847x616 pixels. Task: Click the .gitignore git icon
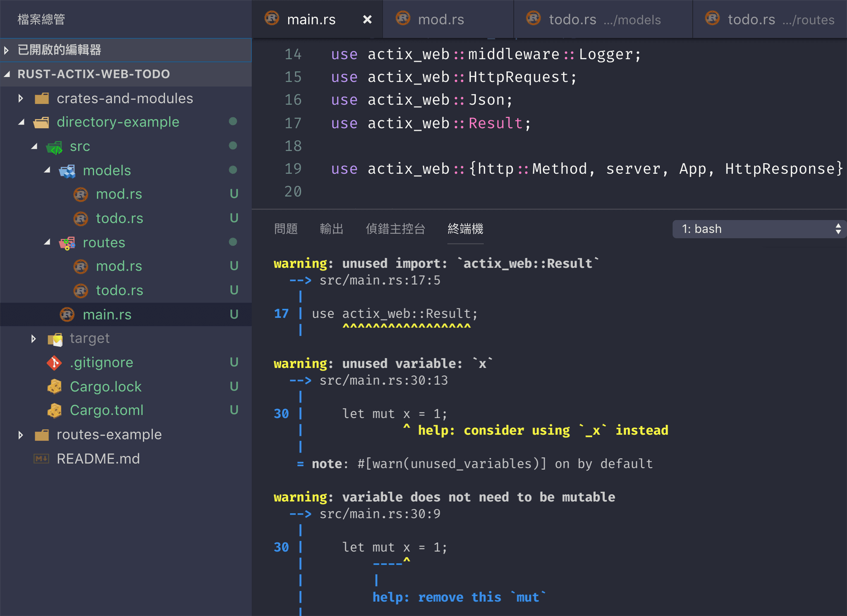tap(54, 362)
